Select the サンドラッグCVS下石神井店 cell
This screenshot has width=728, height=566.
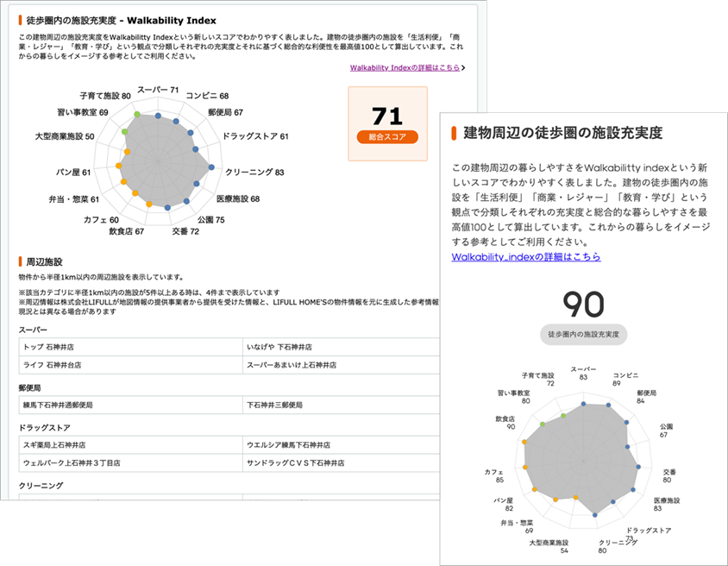[341, 463]
